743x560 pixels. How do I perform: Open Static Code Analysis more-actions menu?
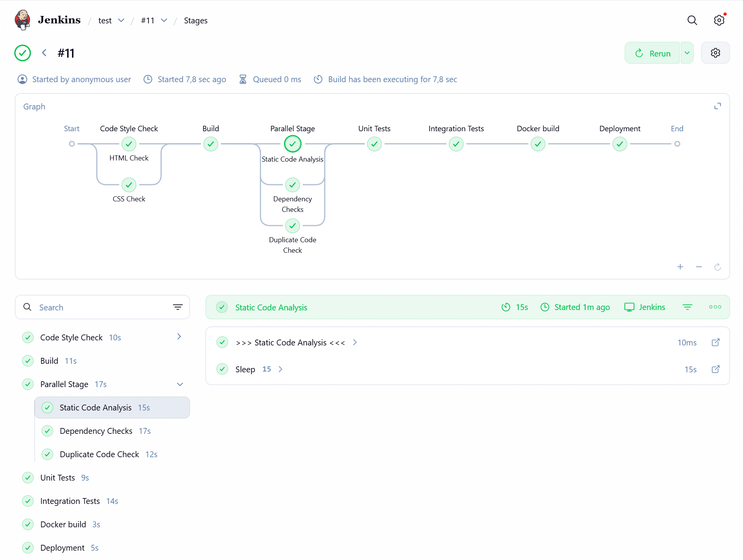[715, 307]
